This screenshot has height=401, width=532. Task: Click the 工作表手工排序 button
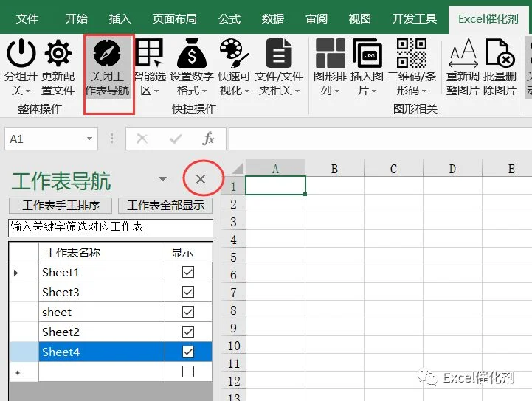61,206
